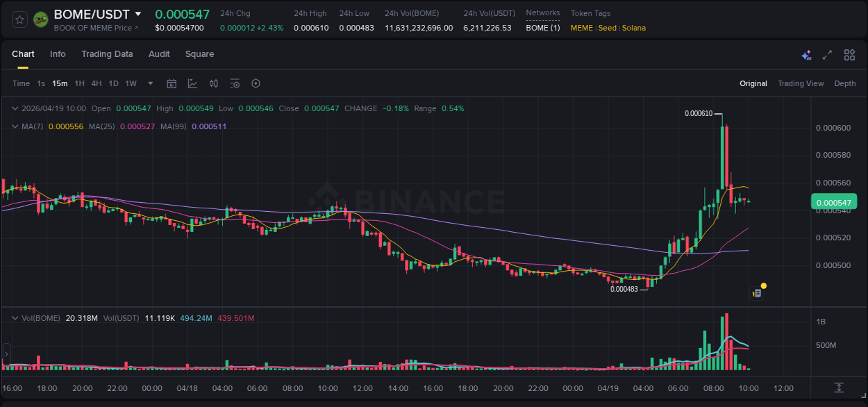The height and width of the screenshot is (407, 868).
Task: Open the indicators settings icon
Action: pyautogui.click(x=235, y=83)
